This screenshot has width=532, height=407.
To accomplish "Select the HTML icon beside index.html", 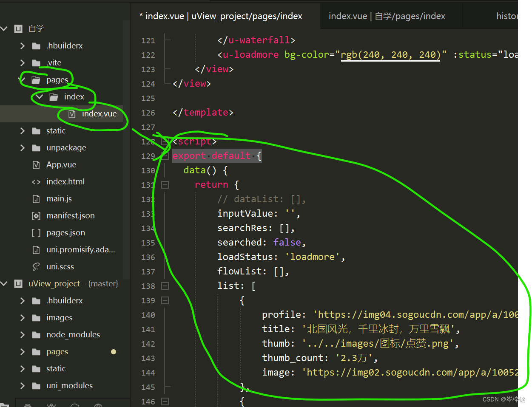I will point(36,181).
